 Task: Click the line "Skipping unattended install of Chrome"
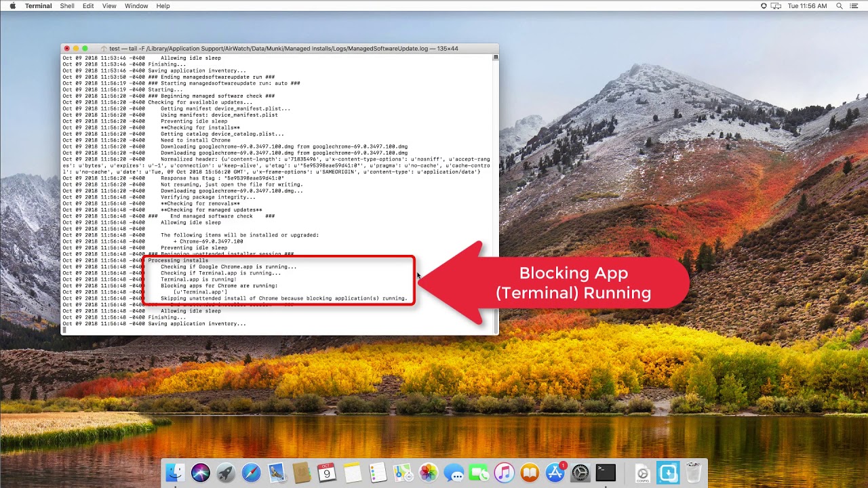(x=284, y=298)
